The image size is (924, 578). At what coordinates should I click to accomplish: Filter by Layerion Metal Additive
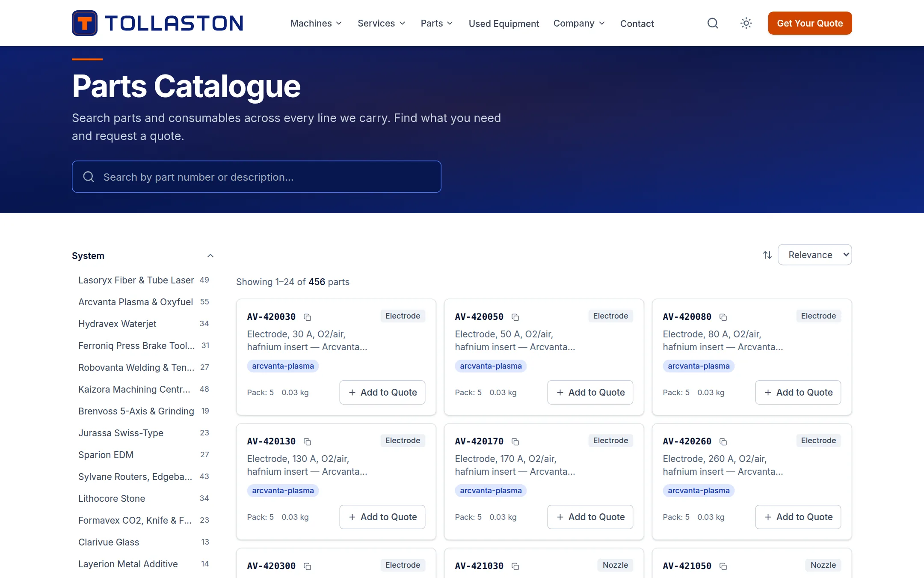click(x=143, y=564)
